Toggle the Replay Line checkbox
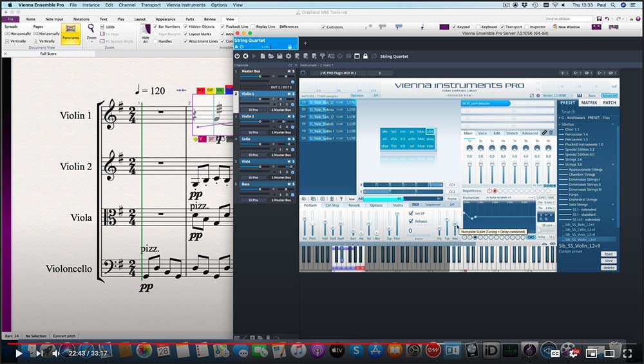The height and width of the screenshot is (364, 644). click(x=253, y=26)
